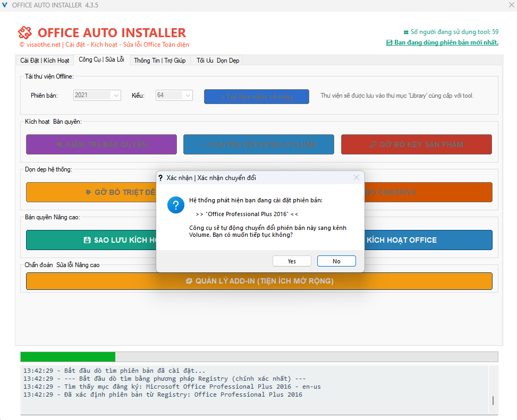Open 'QUẢN LÝ ADD-IN (TIỆN ÍCH MỞ RỘNG)'

tap(259, 281)
